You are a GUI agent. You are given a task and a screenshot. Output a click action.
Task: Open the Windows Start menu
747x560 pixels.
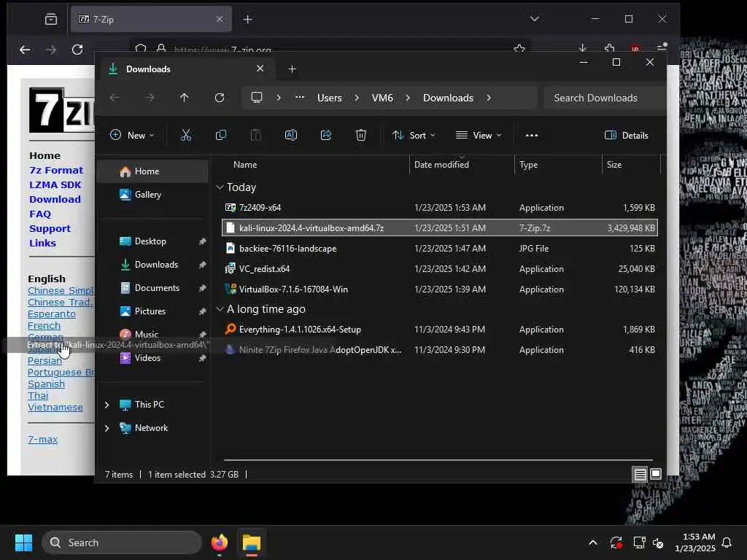tap(23, 542)
